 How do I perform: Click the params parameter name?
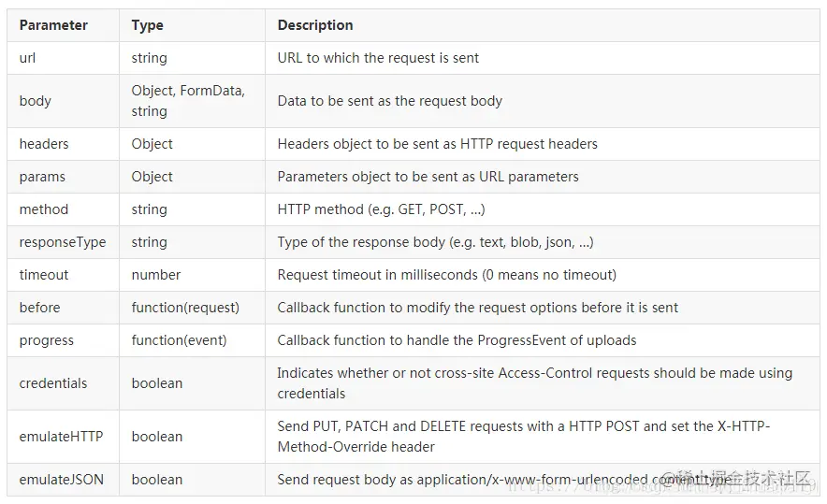[42, 177]
